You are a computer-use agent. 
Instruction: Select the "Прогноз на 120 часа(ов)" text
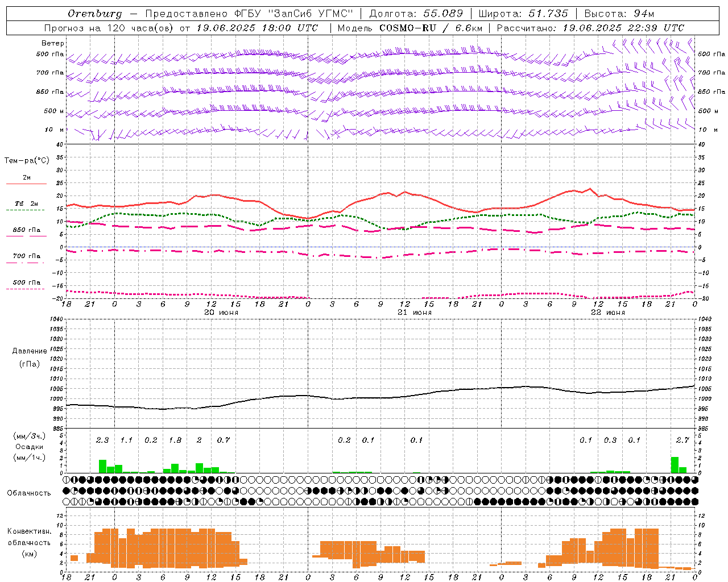point(109,28)
